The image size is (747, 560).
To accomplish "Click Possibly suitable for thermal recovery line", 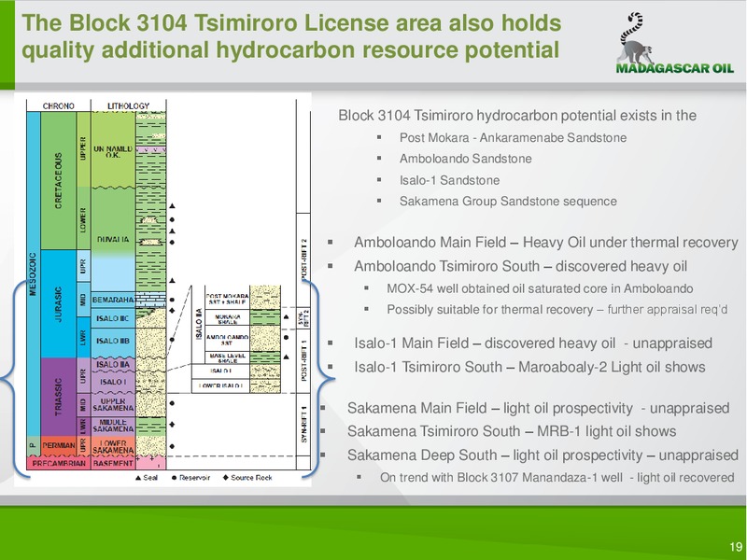I will (x=557, y=310).
